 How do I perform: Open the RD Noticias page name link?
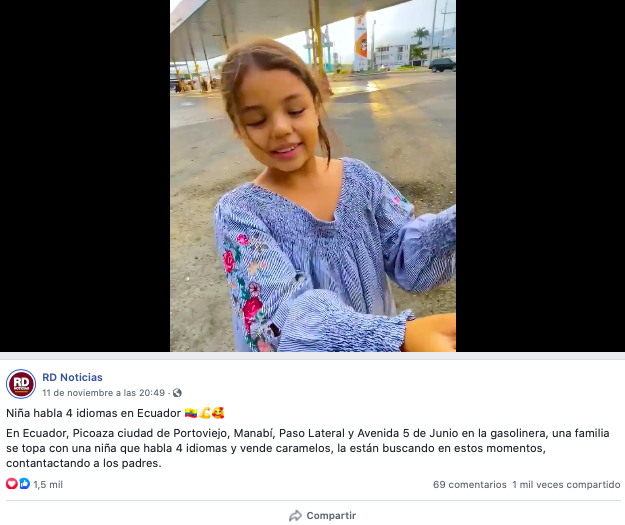click(72, 377)
